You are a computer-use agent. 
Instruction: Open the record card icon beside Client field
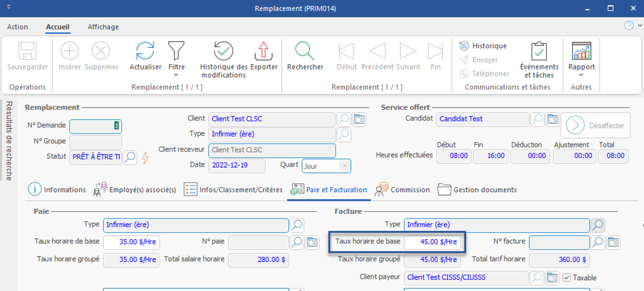[360, 120]
